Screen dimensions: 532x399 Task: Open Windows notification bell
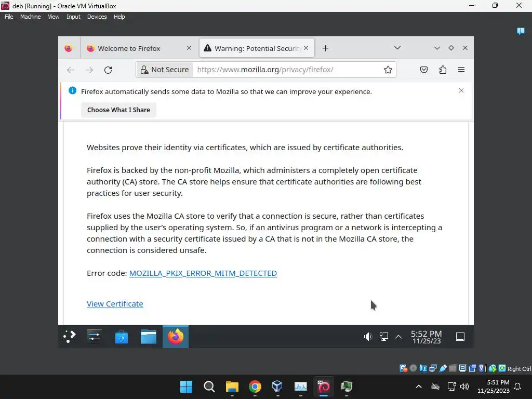pyautogui.click(x=518, y=387)
